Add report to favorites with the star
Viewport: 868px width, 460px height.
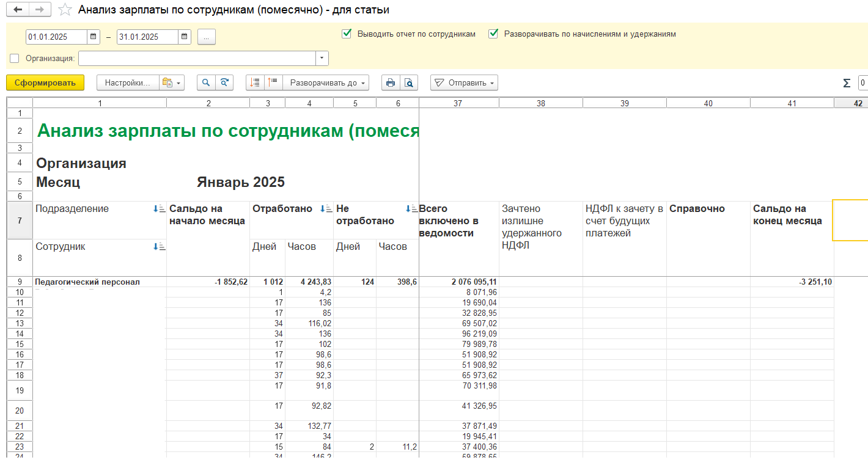tap(64, 10)
